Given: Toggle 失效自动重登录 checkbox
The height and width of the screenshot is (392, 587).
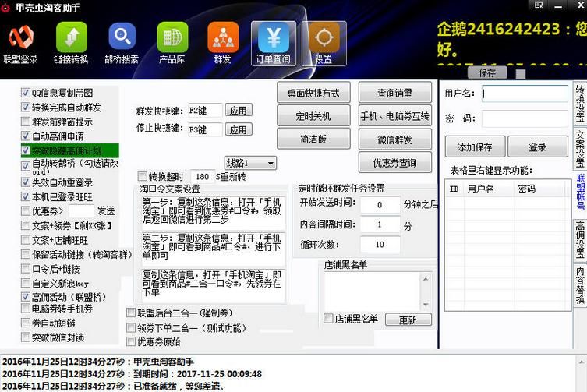Looking at the screenshot, I should pos(26,182).
